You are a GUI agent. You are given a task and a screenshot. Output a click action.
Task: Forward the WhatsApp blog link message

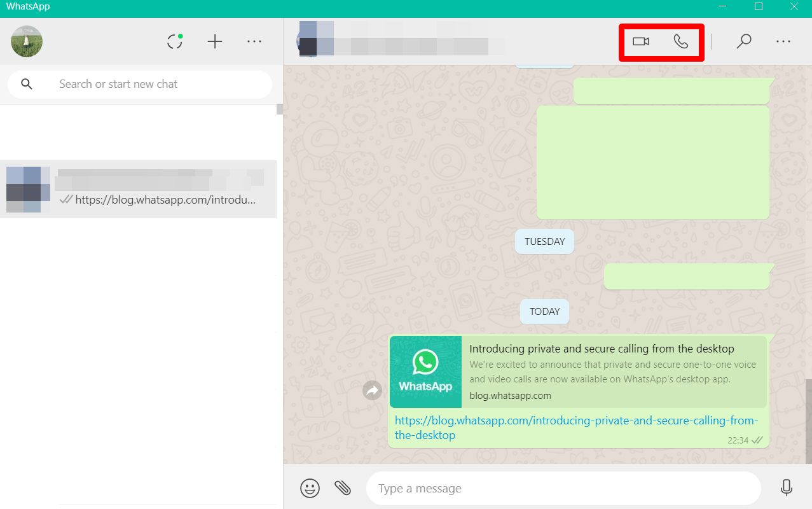click(372, 390)
